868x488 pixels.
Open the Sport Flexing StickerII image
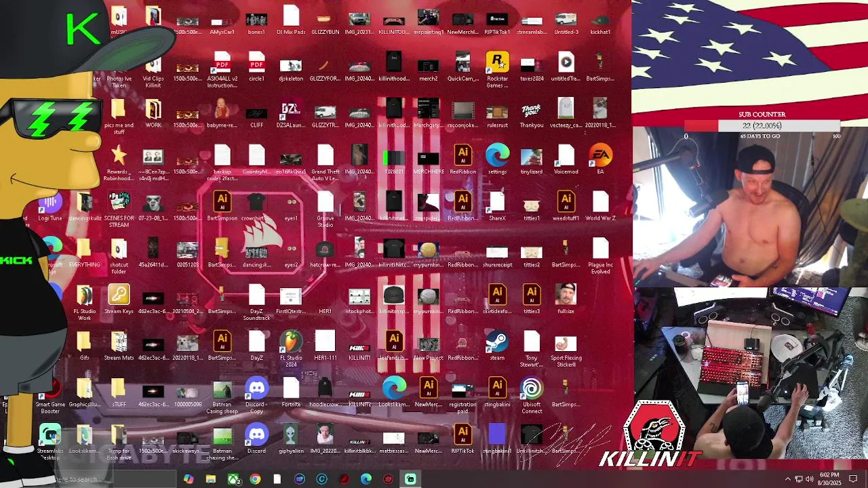[x=566, y=342]
